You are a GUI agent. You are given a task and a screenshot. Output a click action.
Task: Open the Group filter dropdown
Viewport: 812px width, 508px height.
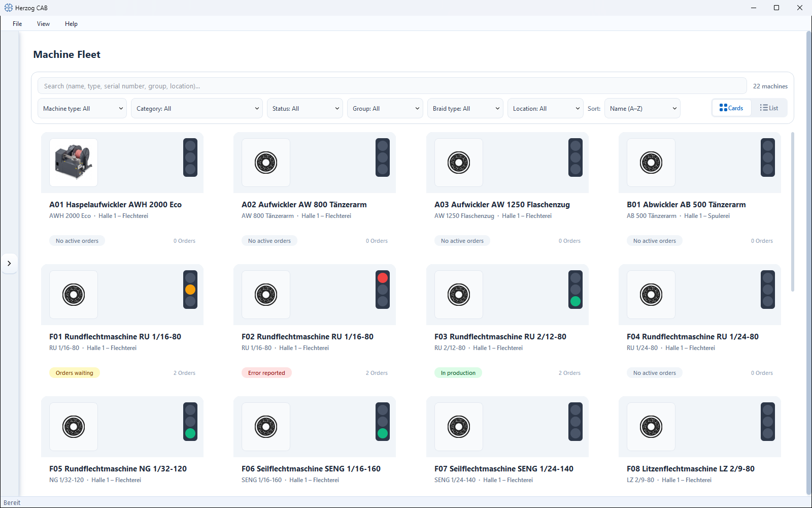coord(385,108)
